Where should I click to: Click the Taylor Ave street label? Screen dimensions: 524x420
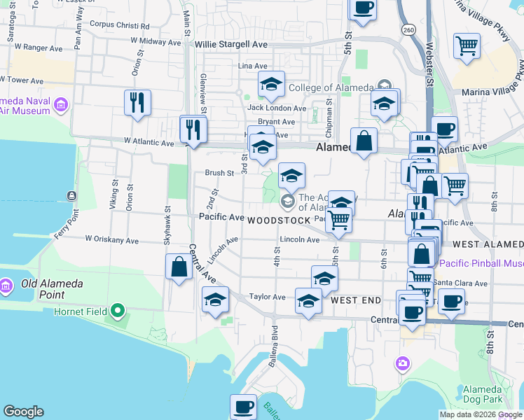(x=268, y=297)
